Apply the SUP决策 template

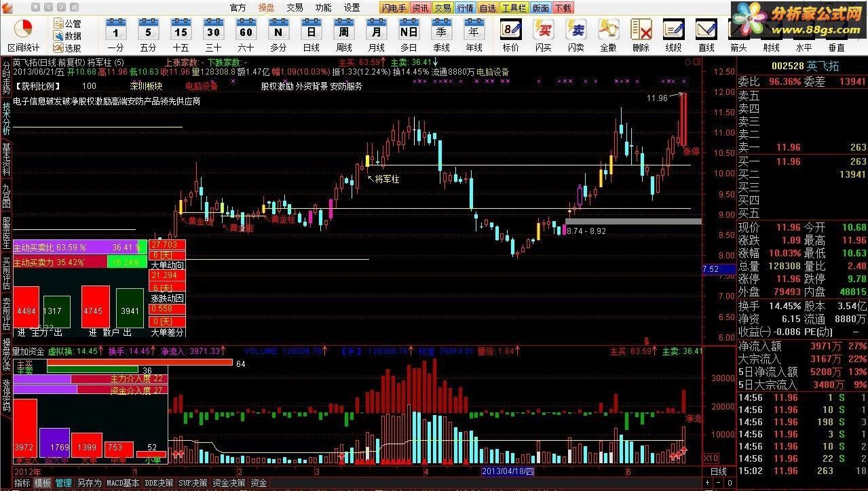pos(193,484)
